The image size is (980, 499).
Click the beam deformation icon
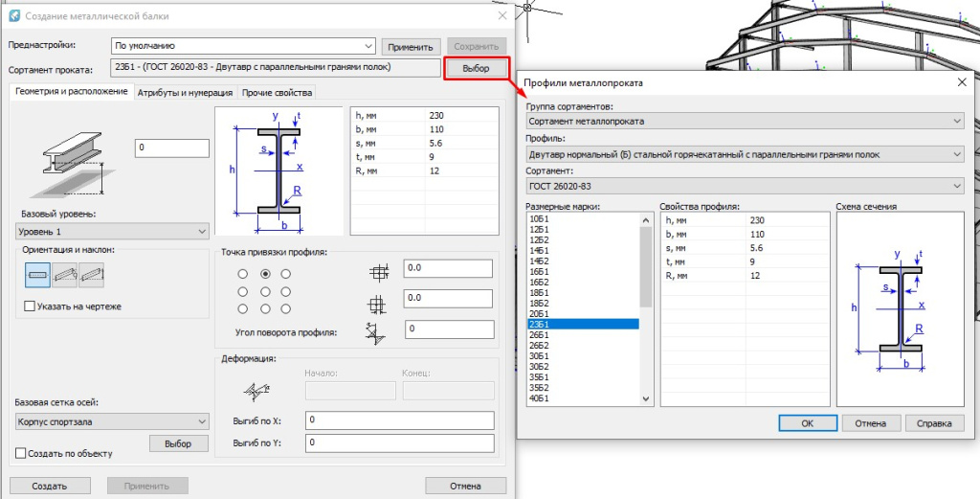tap(256, 390)
